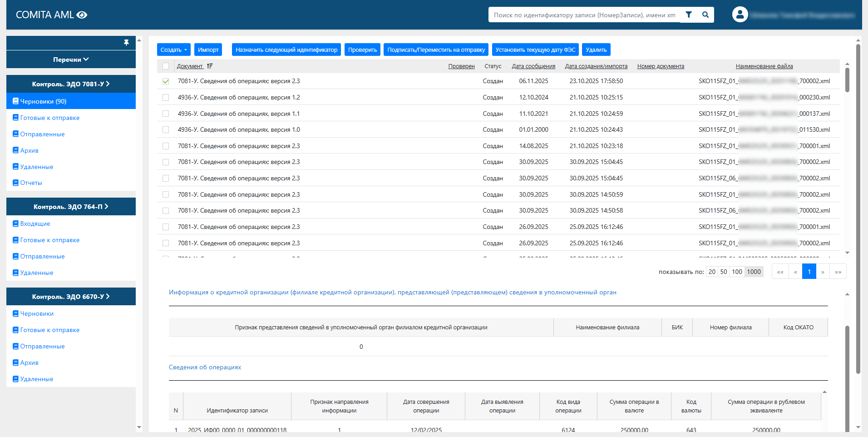Click the pin icon in sidebar header
The width and height of the screenshot is (868, 437).
[126, 43]
